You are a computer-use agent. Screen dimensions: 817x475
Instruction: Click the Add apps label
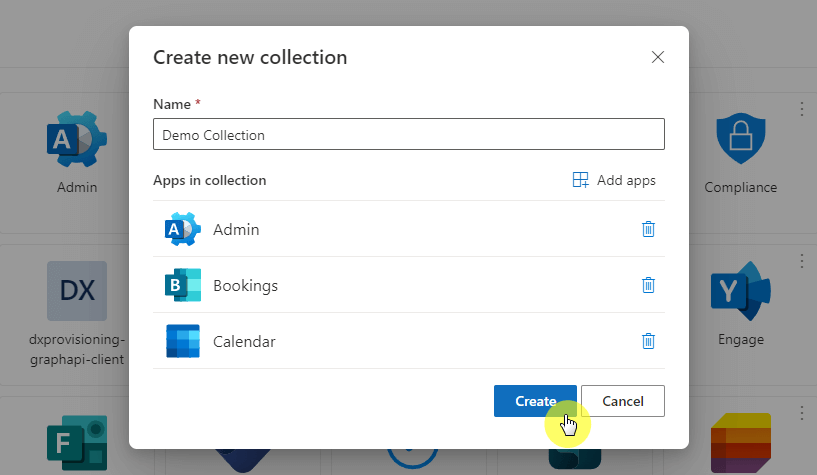626,180
